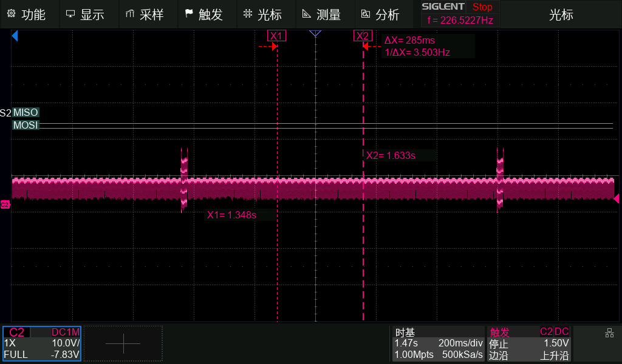Click the Stop run status indicator
622x364 pixels.
coord(482,7)
